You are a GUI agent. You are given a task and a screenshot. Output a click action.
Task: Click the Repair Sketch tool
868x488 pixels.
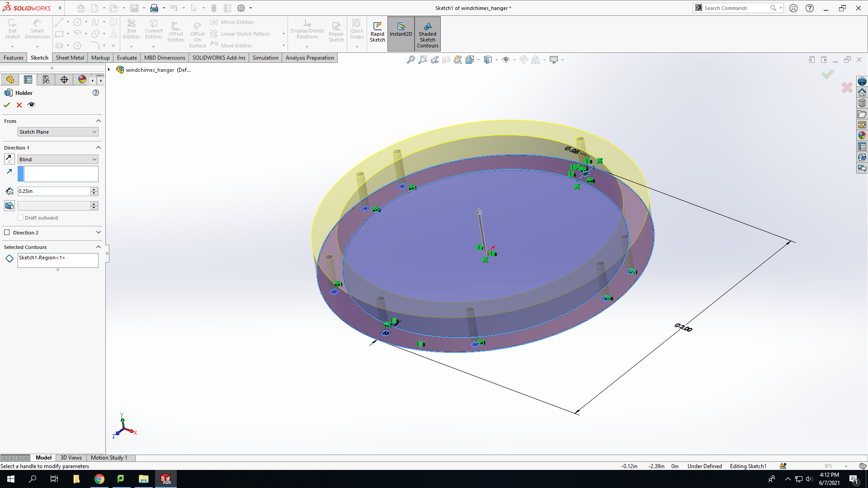point(336,32)
